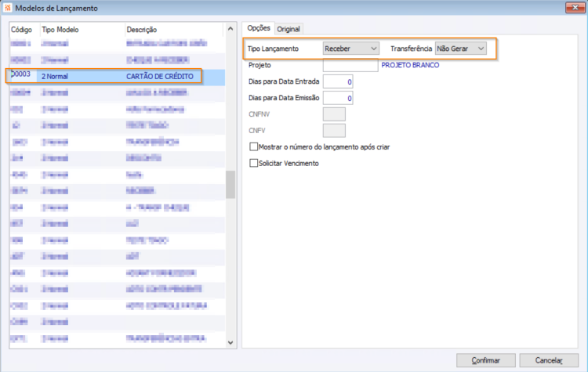This screenshot has width=588, height=372.
Task: Click the app icon in title bar
Action: click(8, 8)
